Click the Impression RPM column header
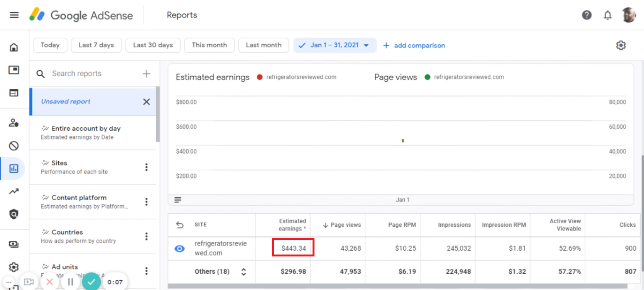The image size is (644, 290). tap(504, 225)
